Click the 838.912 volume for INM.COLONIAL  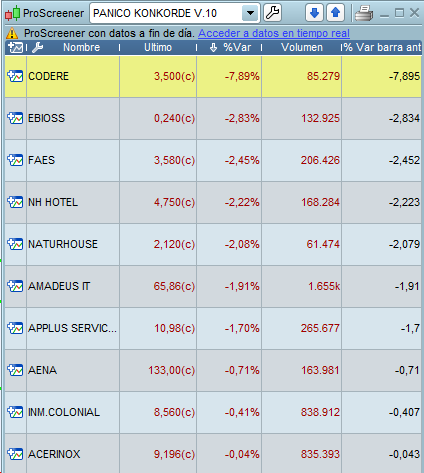(x=320, y=412)
